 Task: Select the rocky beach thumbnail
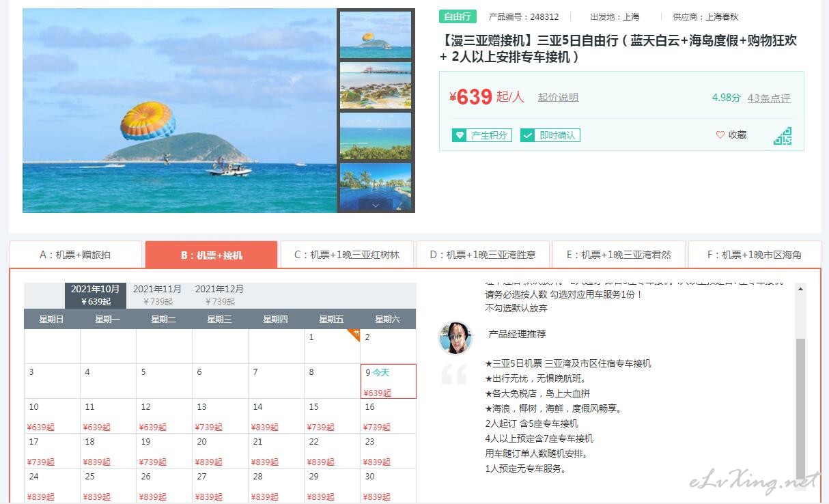[376, 85]
